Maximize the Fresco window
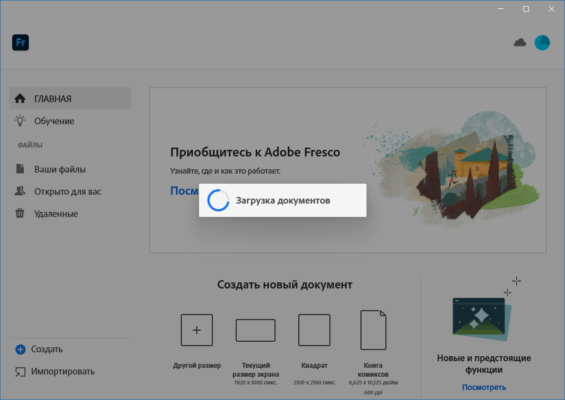Viewport: 565px width, 400px height. (x=526, y=9)
